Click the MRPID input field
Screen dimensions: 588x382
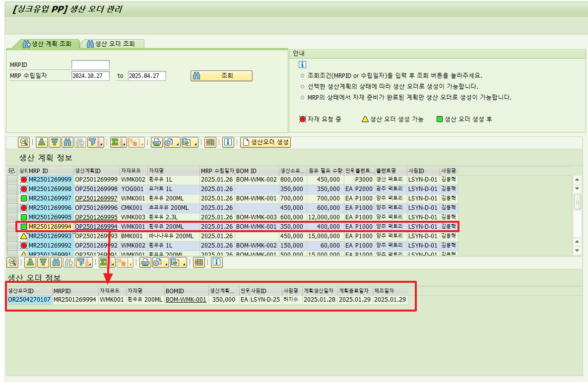point(90,65)
